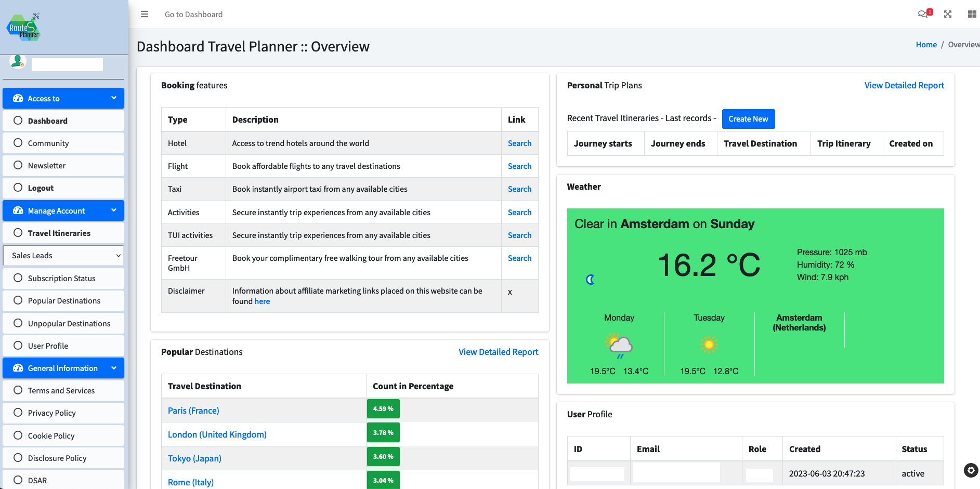Open View Detailed Report for Personal Trip Plans
The image size is (980, 489).
click(904, 85)
